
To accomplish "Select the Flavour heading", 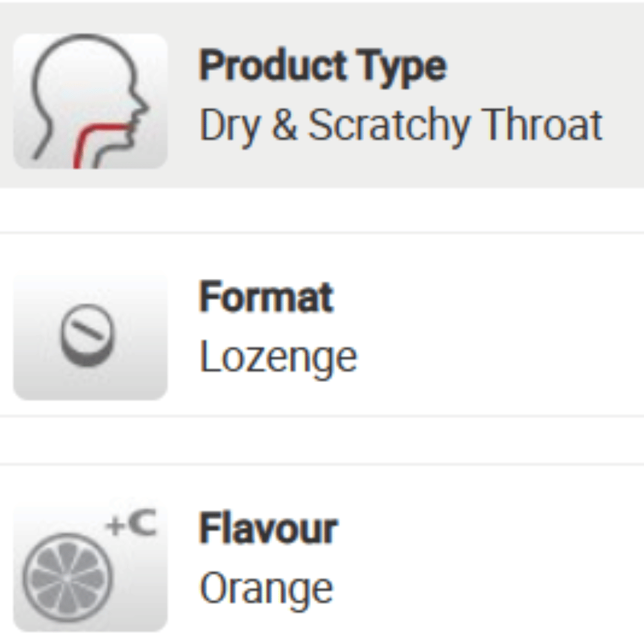I will (268, 529).
